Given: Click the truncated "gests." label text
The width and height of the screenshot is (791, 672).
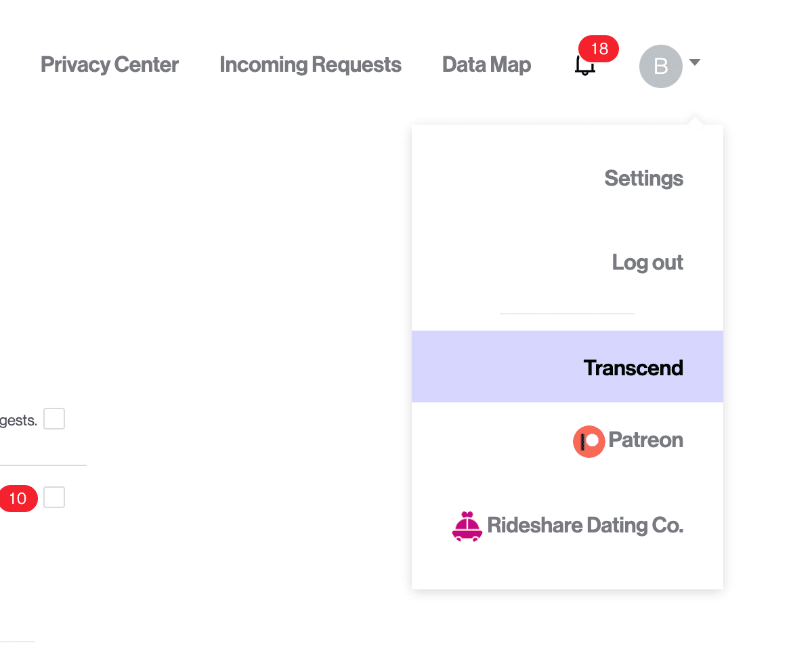Looking at the screenshot, I should point(18,421).
